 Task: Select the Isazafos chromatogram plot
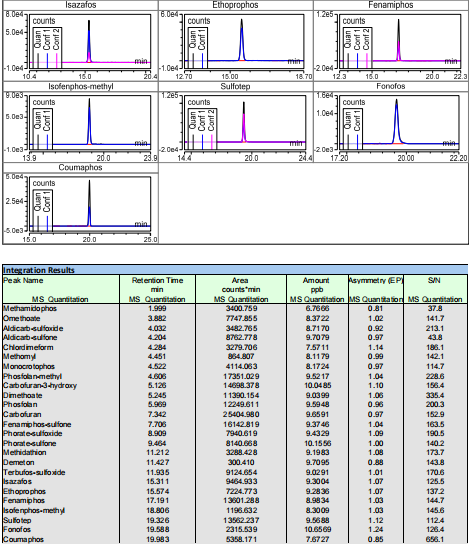click(90, 41)
